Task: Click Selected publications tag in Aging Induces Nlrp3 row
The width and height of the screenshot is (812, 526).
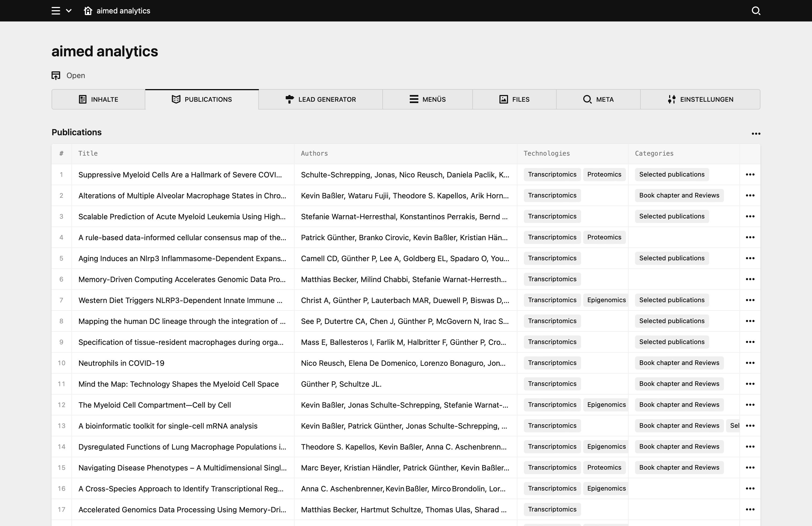Action: pos(672,258)
